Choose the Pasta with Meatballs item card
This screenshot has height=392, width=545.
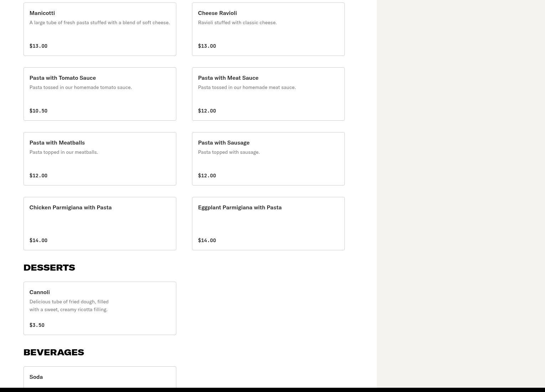coord(100,159)
